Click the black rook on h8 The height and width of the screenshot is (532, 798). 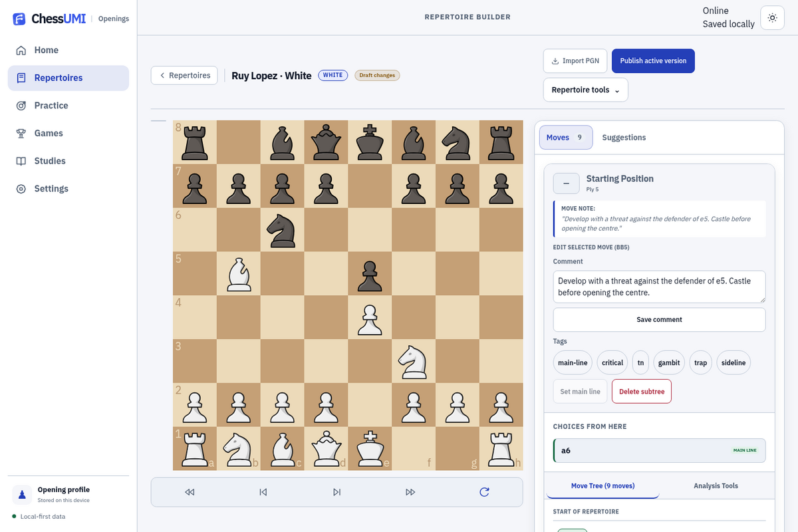click(x=501, y=142)
